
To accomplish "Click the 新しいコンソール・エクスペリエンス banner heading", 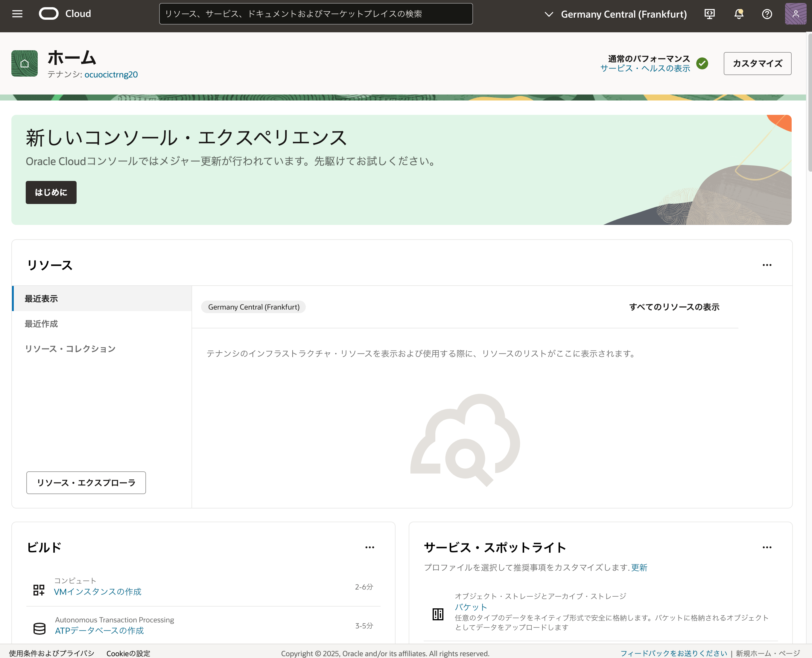I will (186, 138).
